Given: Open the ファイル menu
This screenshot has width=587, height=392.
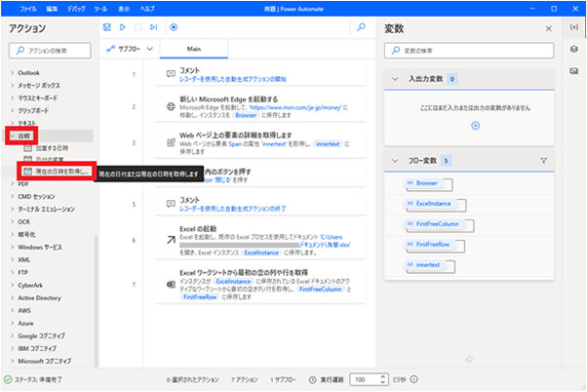Looking at the screenshot, I should click(28, 9).
